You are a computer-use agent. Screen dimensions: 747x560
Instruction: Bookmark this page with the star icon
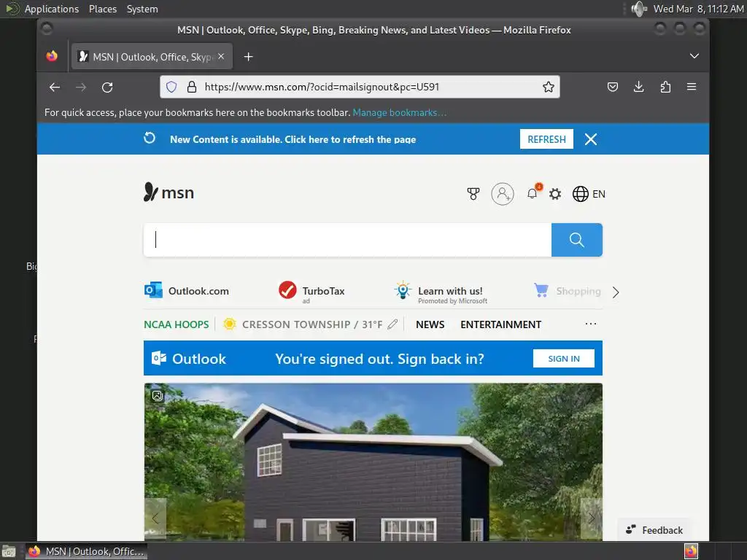549,87
